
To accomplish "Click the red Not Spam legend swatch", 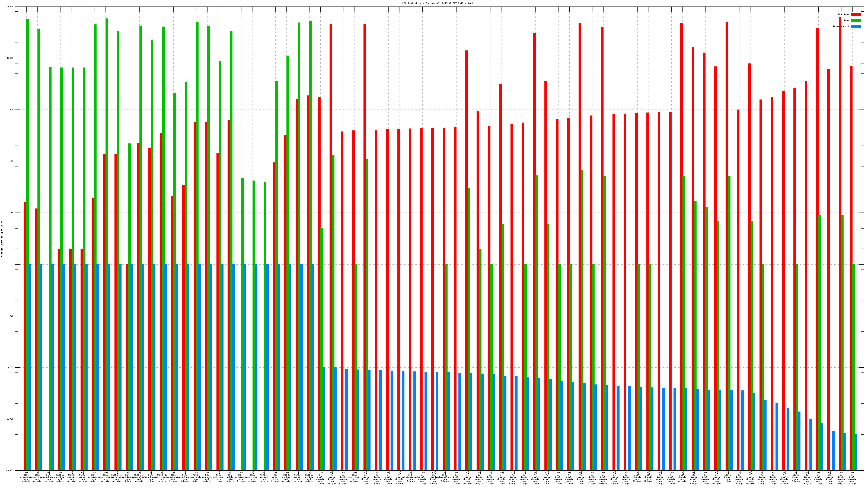I will tap(856, 14).
